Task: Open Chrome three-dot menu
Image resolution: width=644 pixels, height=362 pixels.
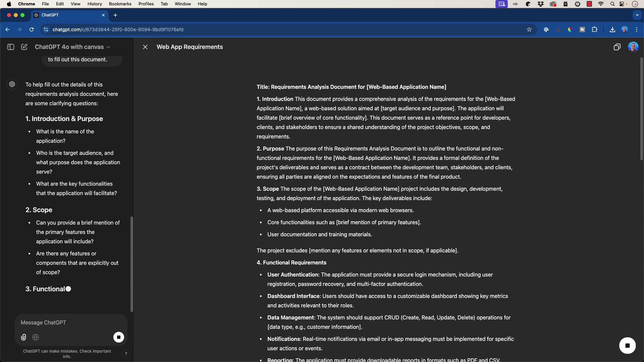Action: [x=637, y=29]
